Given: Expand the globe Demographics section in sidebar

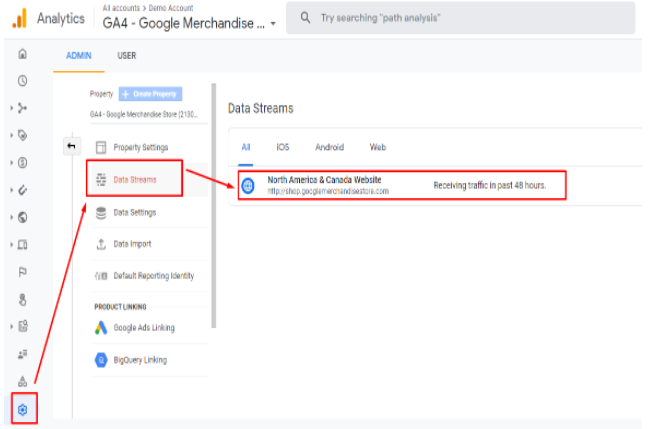Looking at the screenshot, I should [x=22, y=217].
